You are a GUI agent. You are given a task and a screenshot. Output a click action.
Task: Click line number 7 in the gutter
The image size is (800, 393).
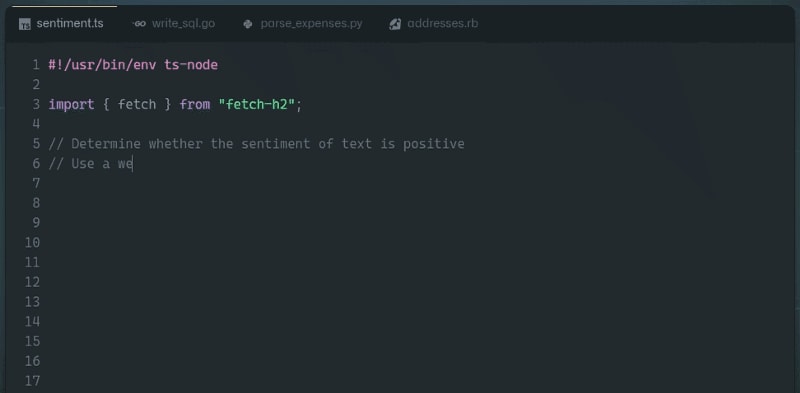(36, 183)
